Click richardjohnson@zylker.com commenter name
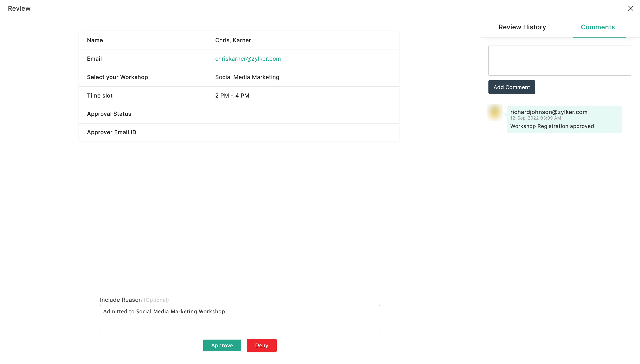 point(548,112)
